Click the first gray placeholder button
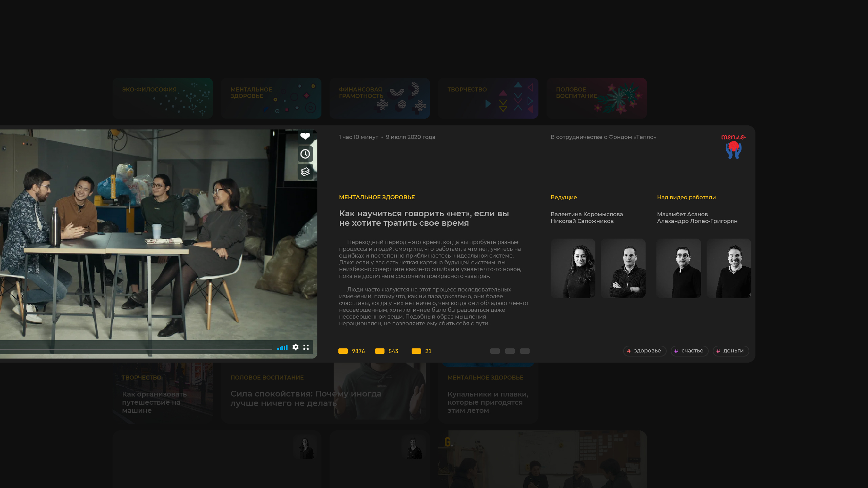 pyautogui.click(x=495, y=351)
